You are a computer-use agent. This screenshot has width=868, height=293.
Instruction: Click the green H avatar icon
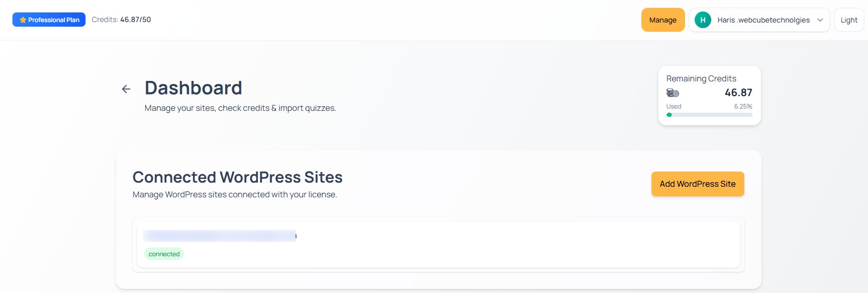point(702,20)
